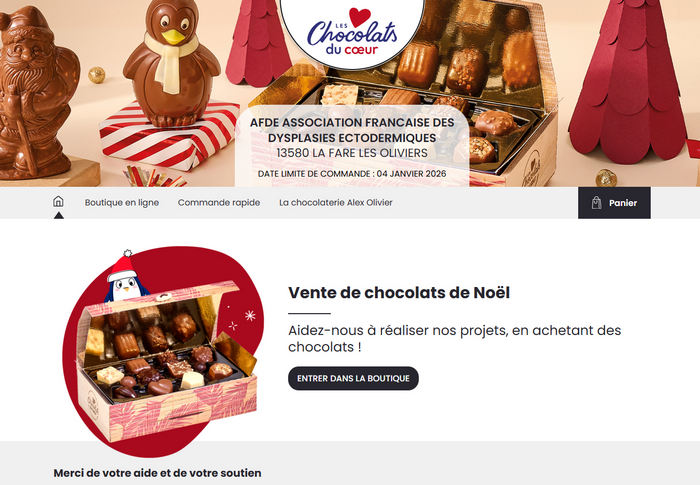The height and width of the screenshot is (485, 700).
Task: Open La chocolaterie Alex Olivier page
Action: click(336, 202)
